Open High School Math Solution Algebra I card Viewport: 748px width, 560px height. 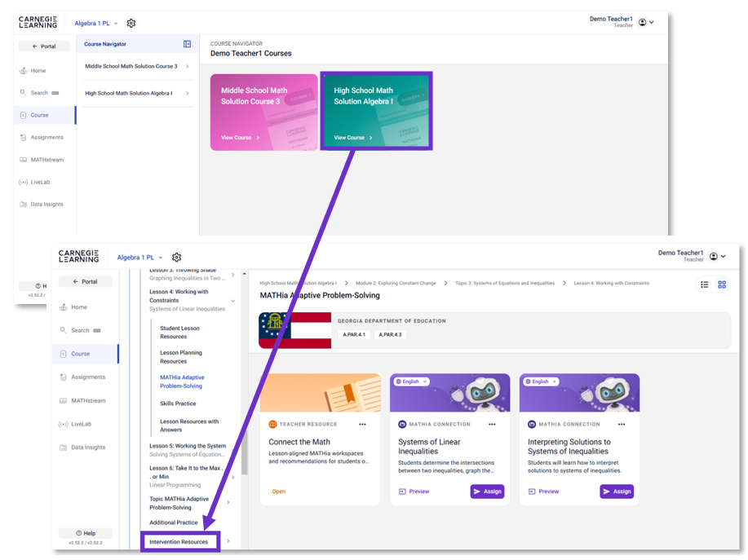coord(376,111)
